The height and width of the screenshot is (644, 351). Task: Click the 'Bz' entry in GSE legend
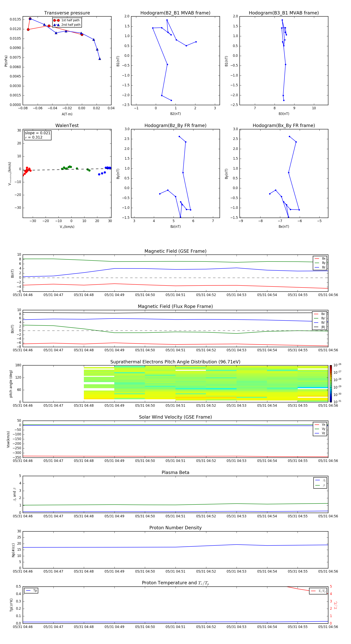(x=320, y=267)
